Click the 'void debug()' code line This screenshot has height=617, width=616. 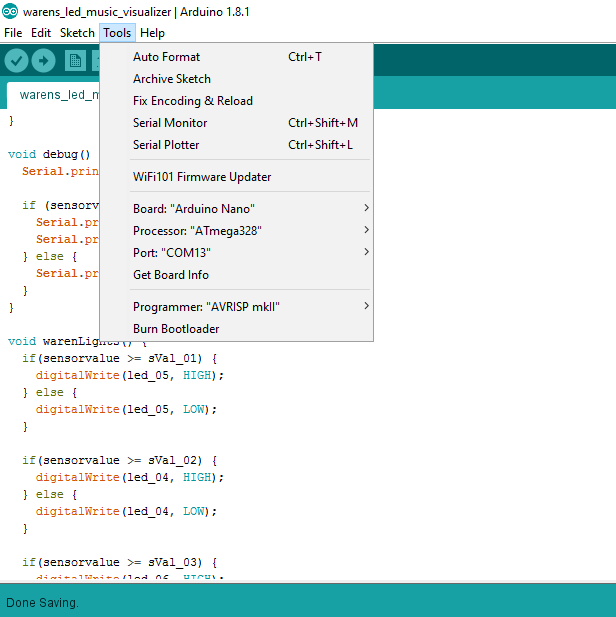49,154
